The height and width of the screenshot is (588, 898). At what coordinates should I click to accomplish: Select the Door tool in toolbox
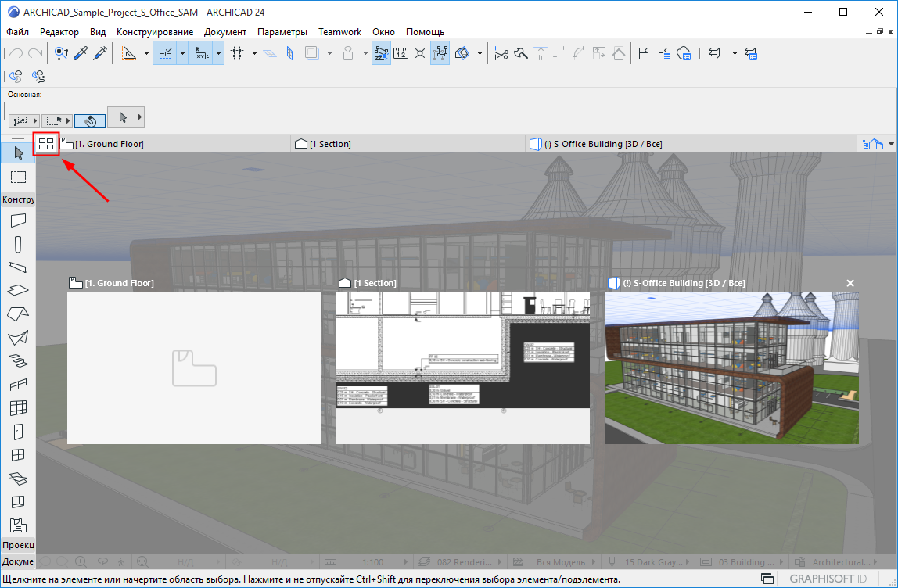(18, 431)
